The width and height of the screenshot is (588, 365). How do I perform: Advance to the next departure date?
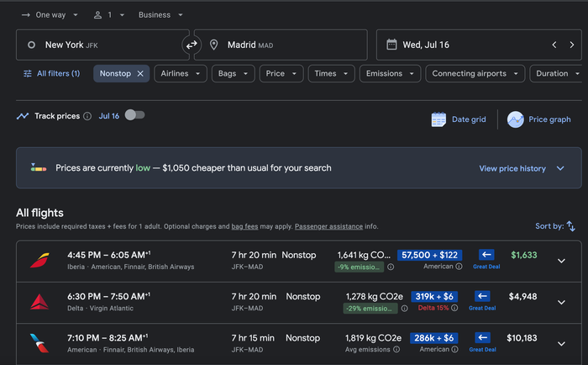pyautogui.click(x=571, y=45)
